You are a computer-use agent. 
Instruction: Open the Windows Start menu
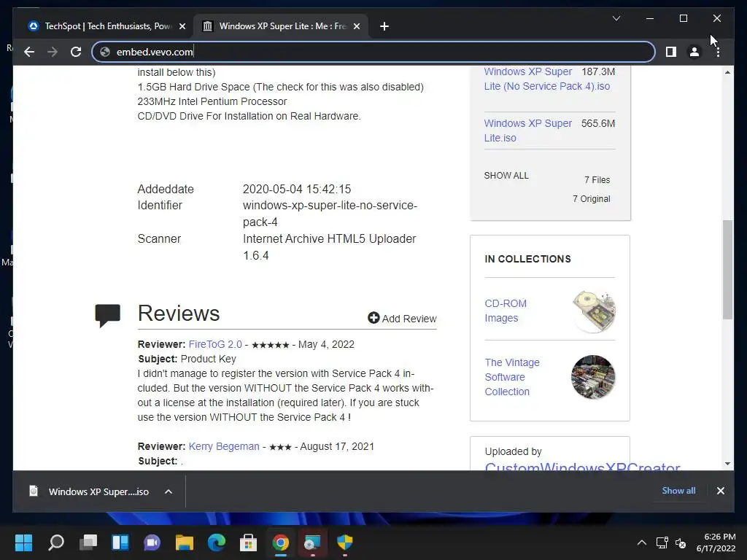[23, 542]
